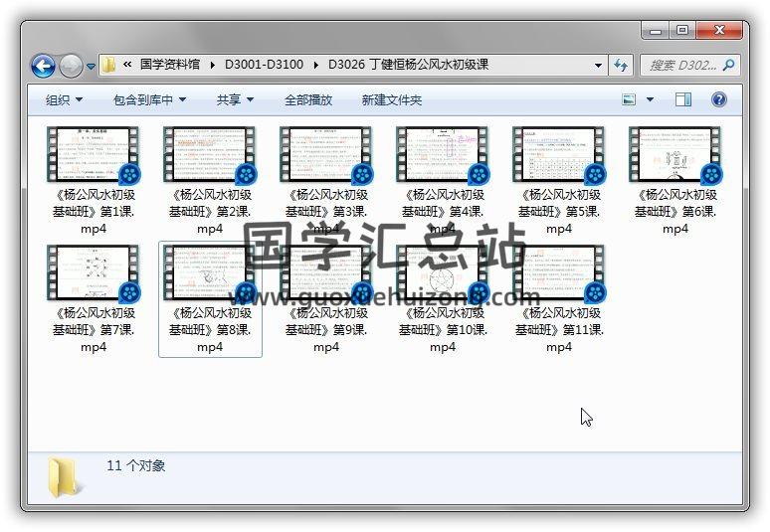Close the Explorer window
The image size is (770, 532).
click(x=719, y=31)
